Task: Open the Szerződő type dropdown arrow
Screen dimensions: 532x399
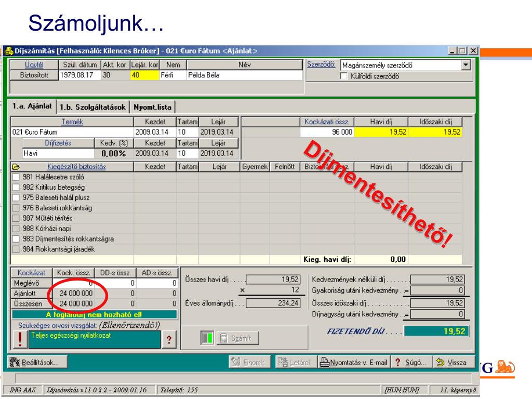Action: pos(466,65)
